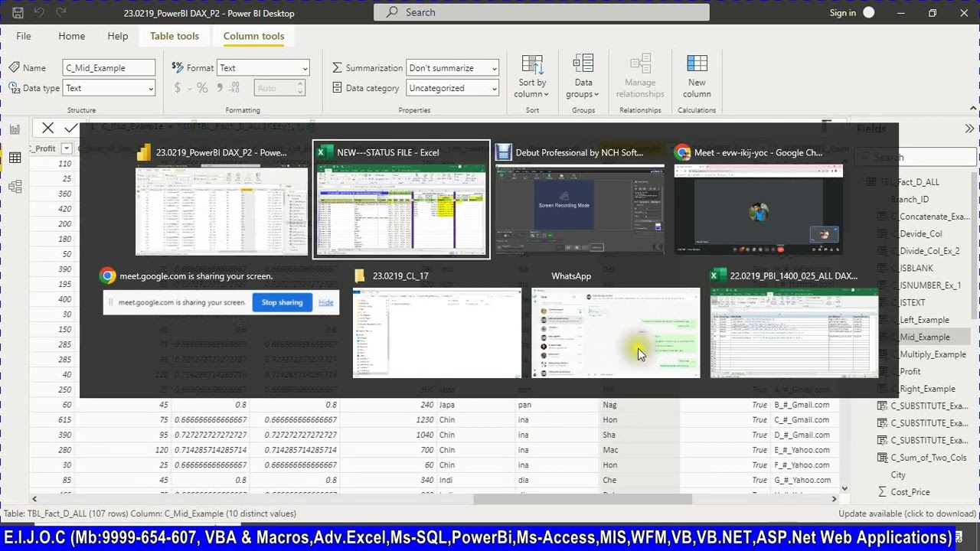The width and height of the screenshot is (980, 551).
Task: Switch to the Power BI DAX_P2 window thumbnail
Action: point(221,199)
